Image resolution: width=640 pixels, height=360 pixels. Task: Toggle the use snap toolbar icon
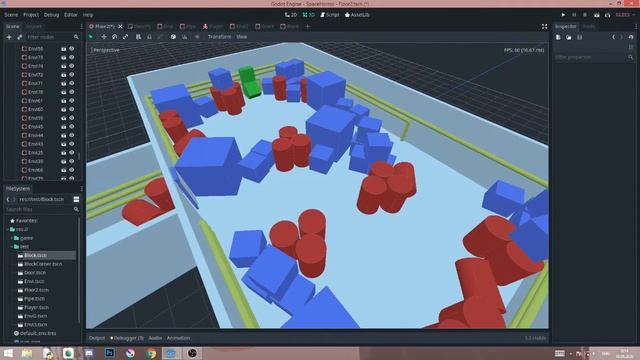click(184, 37)
